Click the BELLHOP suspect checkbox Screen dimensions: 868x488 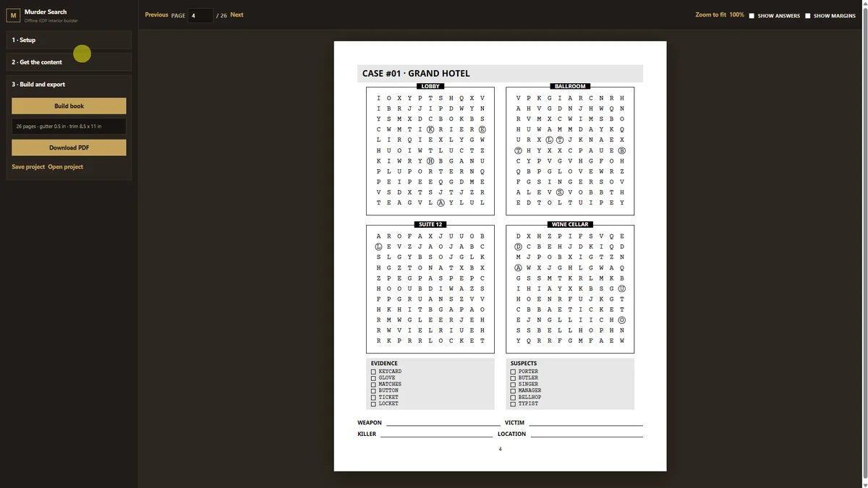[513, 398]
